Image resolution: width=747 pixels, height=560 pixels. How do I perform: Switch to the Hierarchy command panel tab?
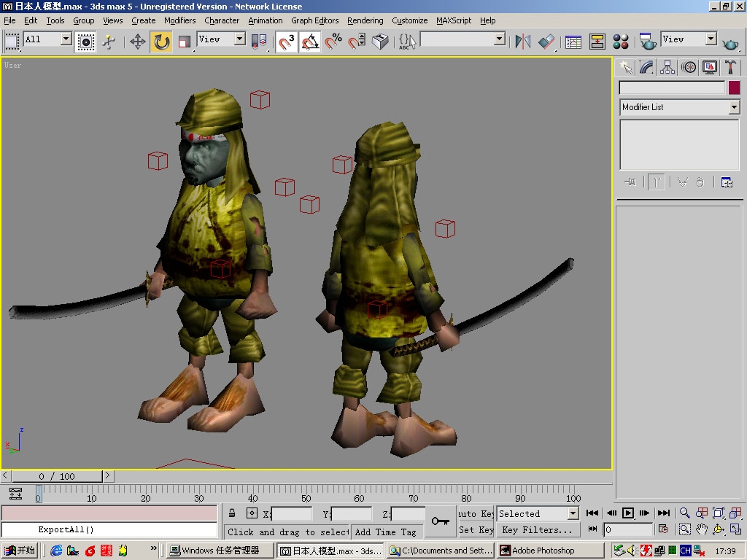click(667, 67)
